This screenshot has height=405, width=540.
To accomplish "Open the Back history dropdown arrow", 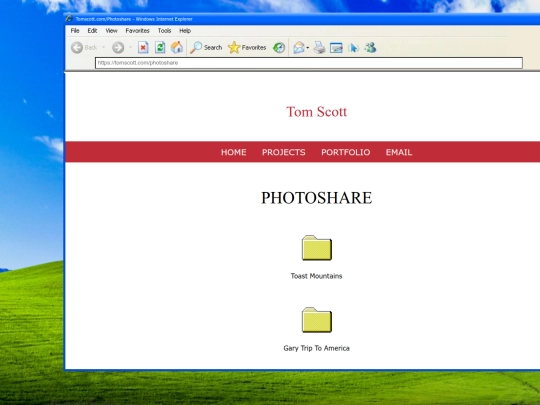I will pos(103,47).
